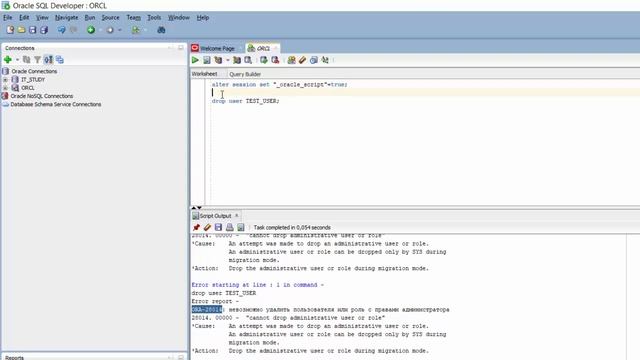Click the Commit icon in worksheet toolbar
The image size is (640, 360).
[x=264, y=60]
